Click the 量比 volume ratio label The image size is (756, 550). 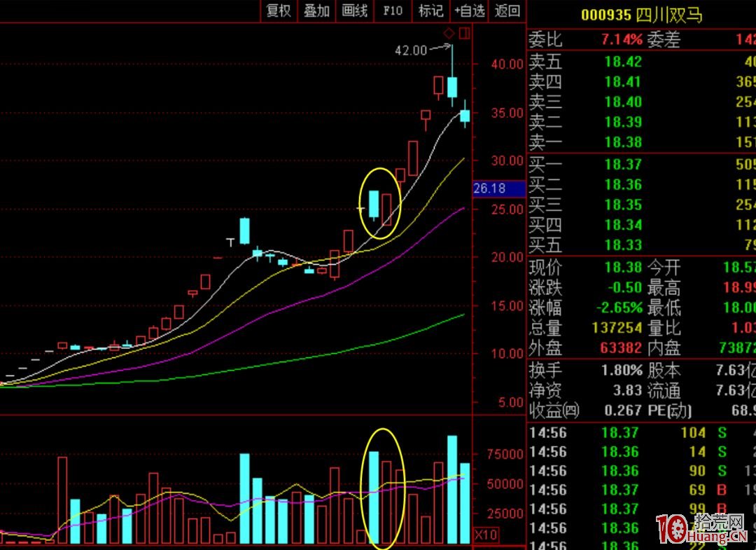click(664, 328)
